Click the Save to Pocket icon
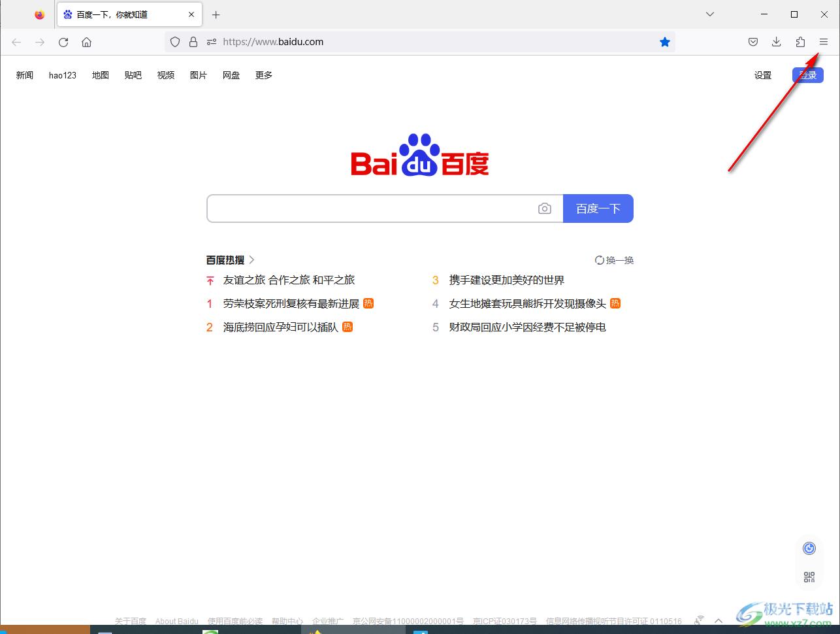Image resolution: width=840 pixels, height=634 pixels. [753, 42]
